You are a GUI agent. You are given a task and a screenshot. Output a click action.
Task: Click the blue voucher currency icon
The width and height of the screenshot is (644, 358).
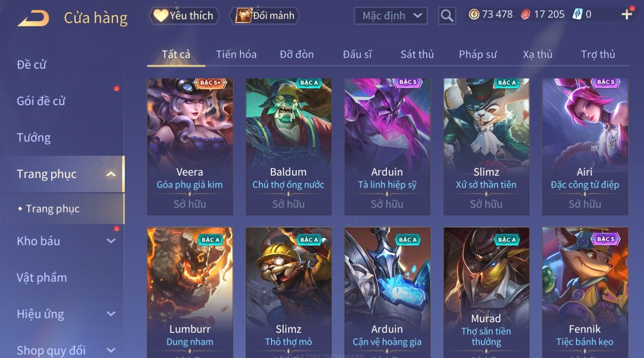pyautogui.click(x=578, y=15)
